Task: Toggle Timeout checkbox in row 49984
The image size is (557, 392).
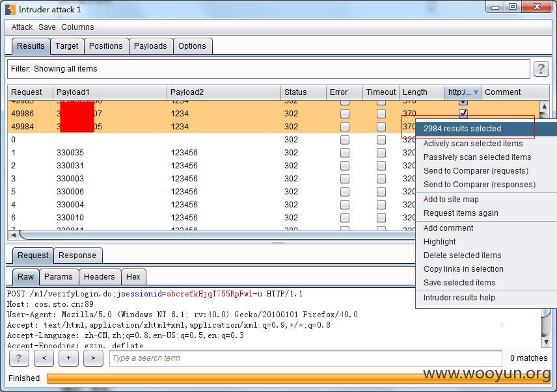Action: [381, 127]
